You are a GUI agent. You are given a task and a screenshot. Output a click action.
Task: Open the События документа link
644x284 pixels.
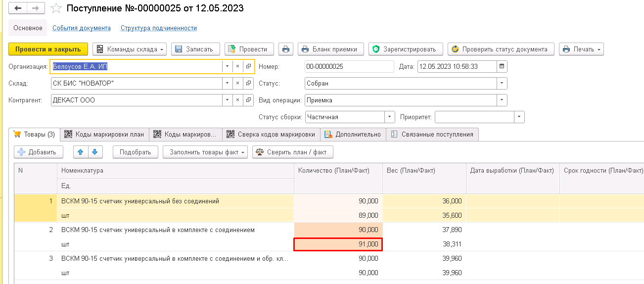click(82, 28)
